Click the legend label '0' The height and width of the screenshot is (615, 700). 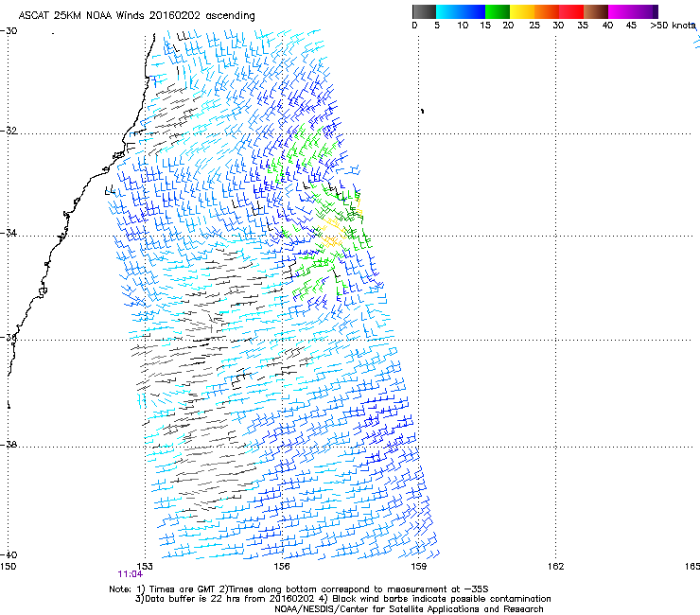[414, 26]
